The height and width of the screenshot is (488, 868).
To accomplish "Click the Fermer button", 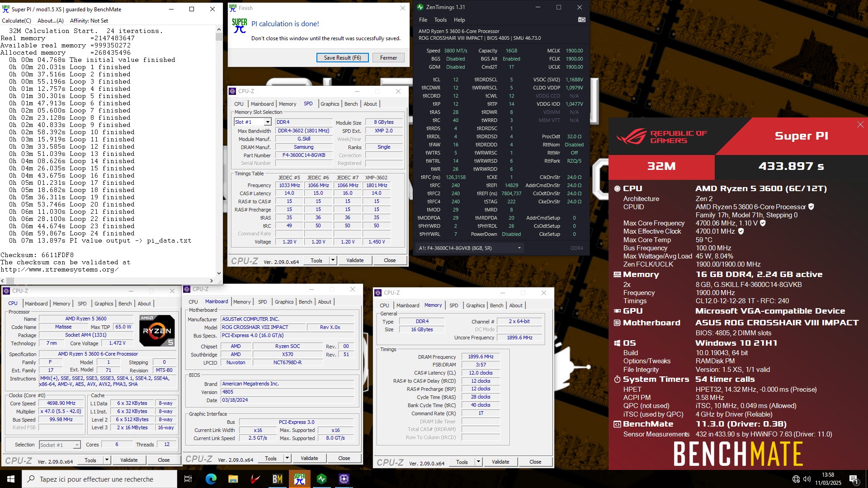I will click(388, 58).
